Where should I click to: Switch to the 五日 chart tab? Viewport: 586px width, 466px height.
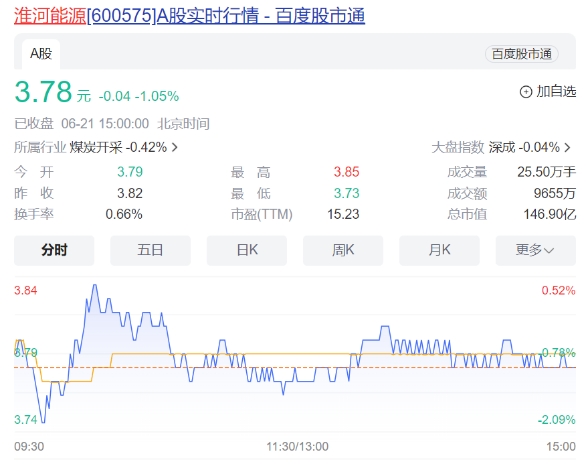150,250
